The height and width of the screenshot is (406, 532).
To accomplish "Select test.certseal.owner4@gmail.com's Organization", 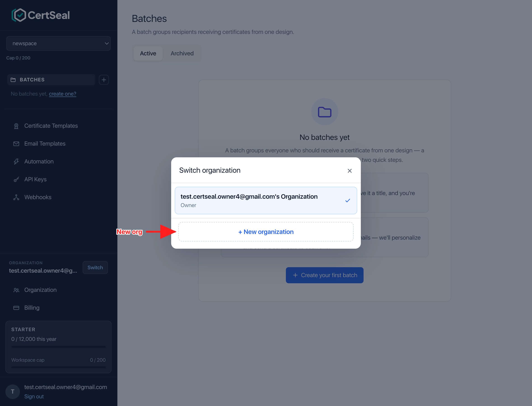I will [266, 200].
